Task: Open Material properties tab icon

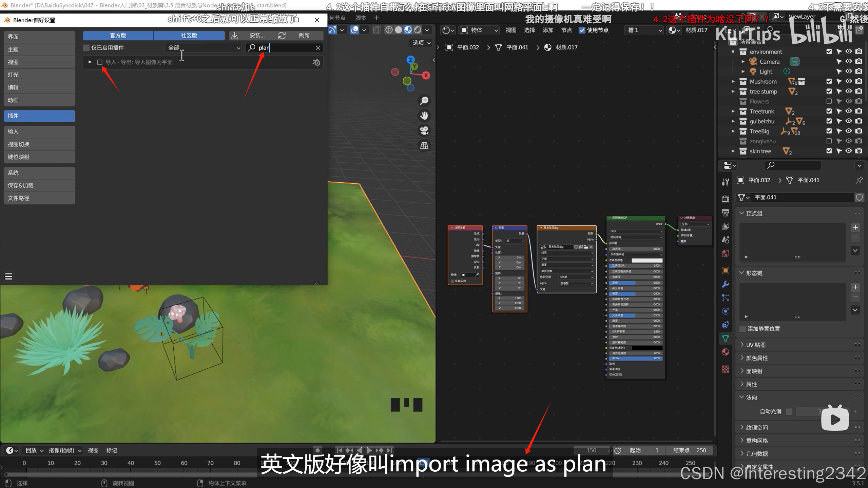Action: [726, 352]
